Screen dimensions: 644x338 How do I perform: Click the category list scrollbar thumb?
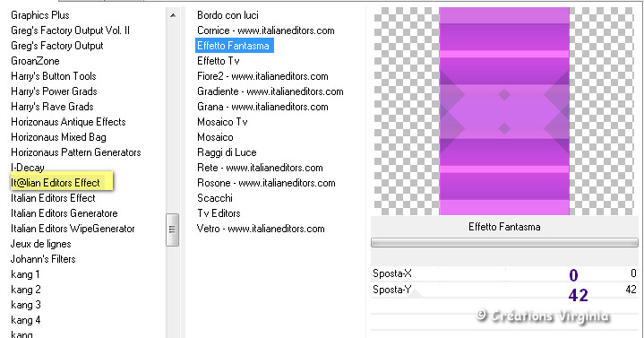172,230
